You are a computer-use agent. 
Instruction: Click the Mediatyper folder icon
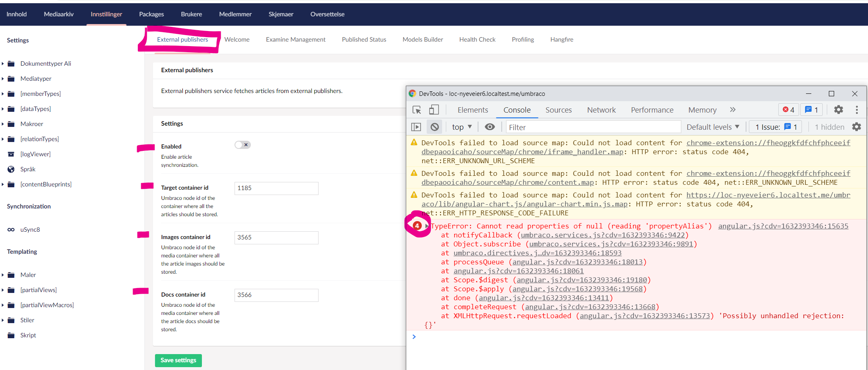tap(11, 79)
